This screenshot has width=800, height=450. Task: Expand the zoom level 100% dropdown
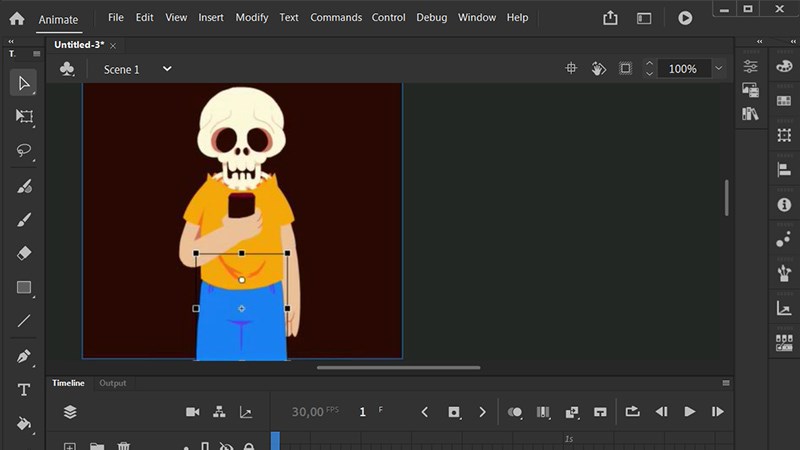pos(718,69)
